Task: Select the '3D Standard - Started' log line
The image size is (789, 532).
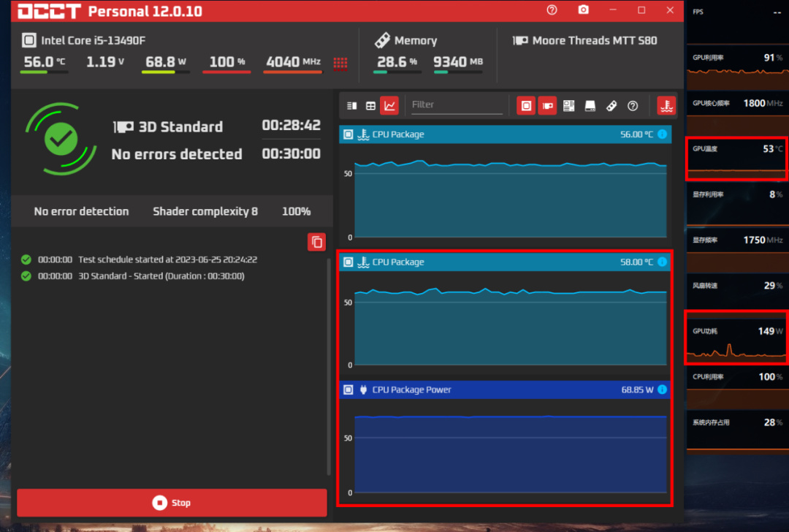Action: point(161,275)
